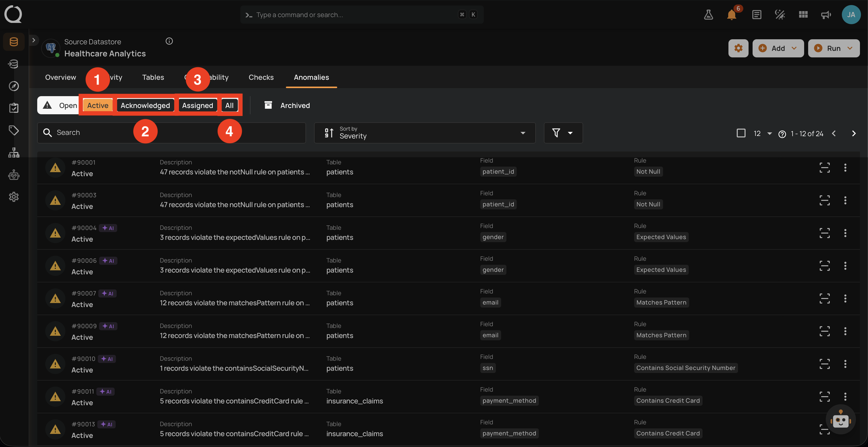
Task: Expand the Add button dropdown
Action: pos(778,48)
